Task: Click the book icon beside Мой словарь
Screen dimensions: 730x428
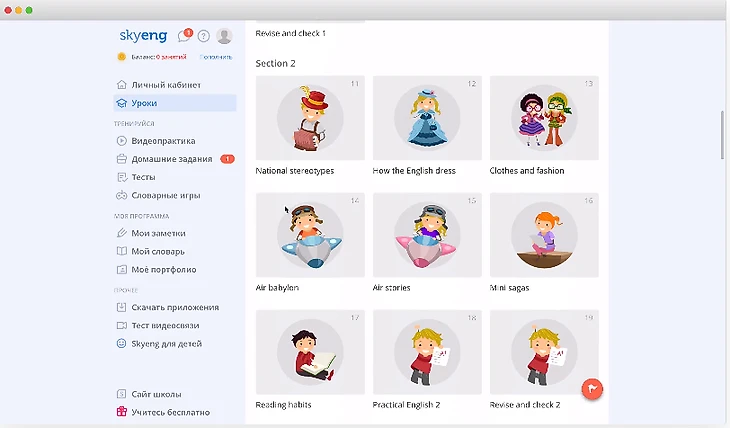Action: pyautogui.click(x=122, y=251)
